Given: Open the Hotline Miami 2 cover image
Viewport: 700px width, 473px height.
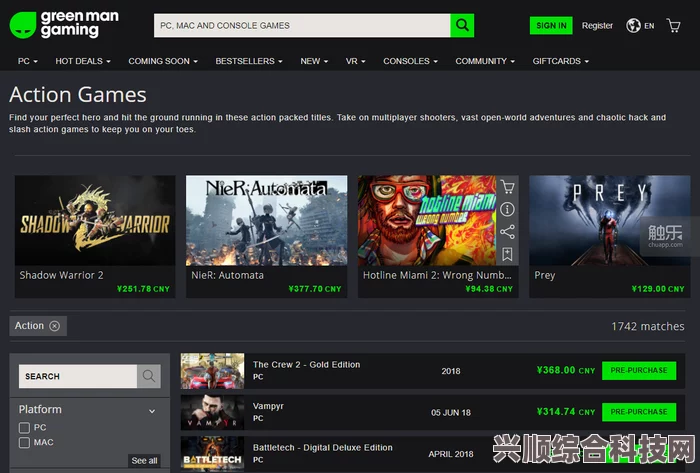Looking at the screenshot, I should click(x=427, y=220).
